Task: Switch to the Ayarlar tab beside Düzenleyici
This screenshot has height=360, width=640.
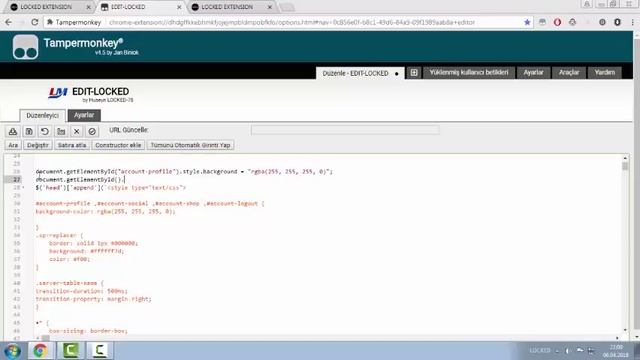Action: tap(84, 115)
